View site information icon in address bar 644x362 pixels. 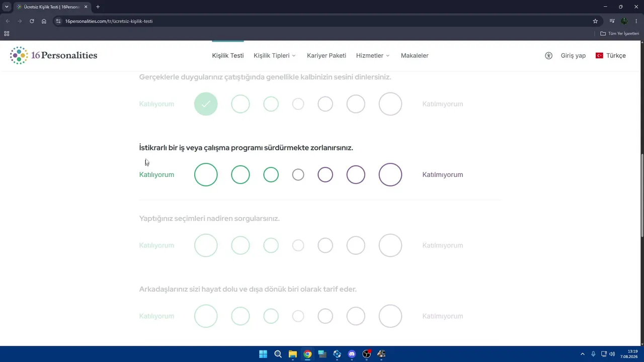click(58, 21)
